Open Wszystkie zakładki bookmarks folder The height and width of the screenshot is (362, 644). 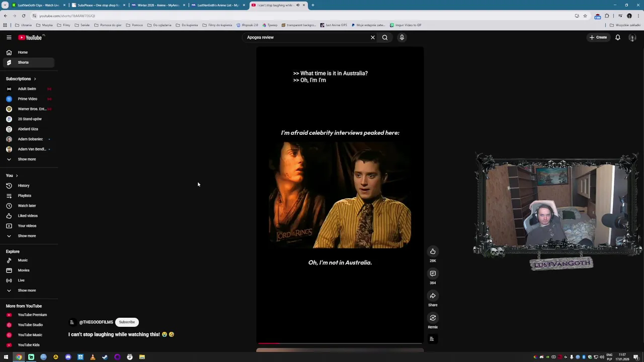click(625, 25)
